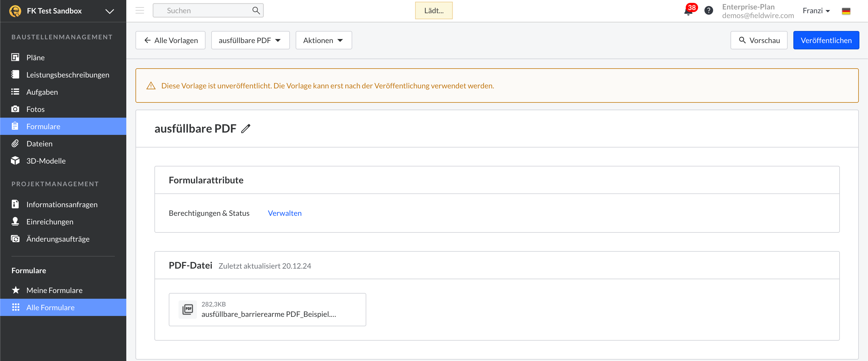Open Dateien in the sidebar
The width and height of the screenshot is (868, 361).
pos(63,143)
